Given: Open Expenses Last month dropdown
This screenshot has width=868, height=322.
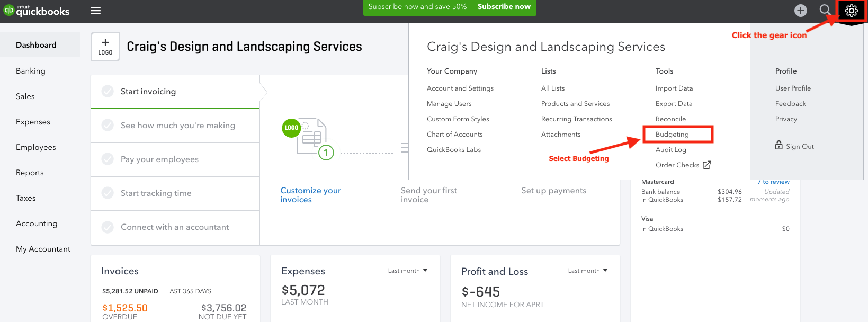Looking at the screenshot, I should click(x=408, y=271).
